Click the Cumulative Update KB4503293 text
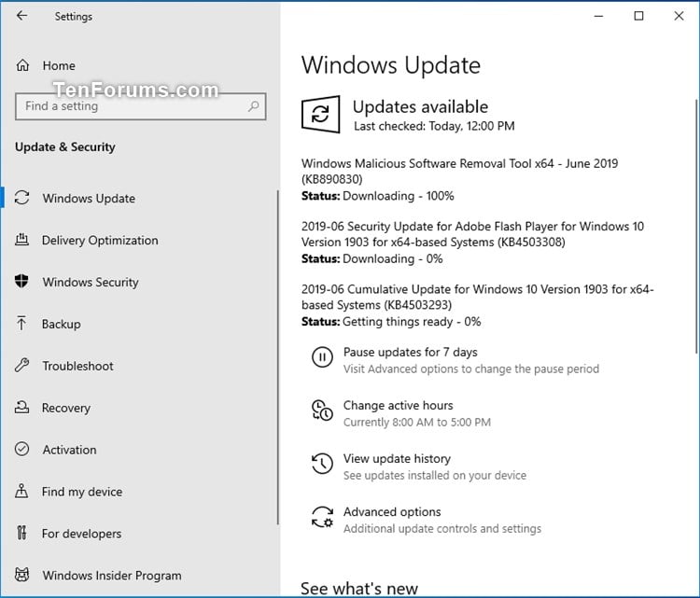 (x=477, y=298)
